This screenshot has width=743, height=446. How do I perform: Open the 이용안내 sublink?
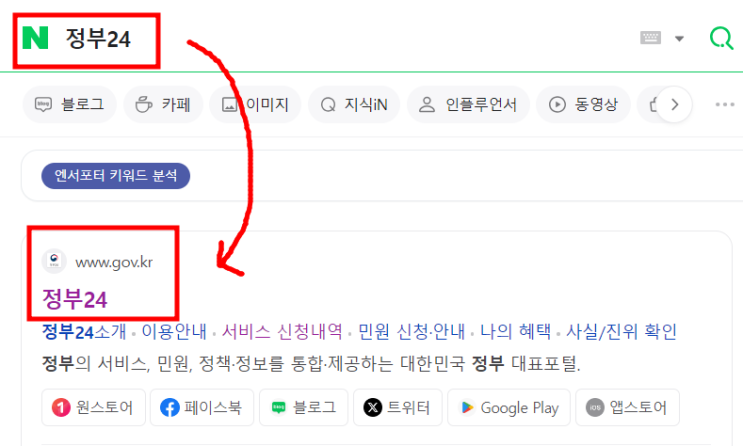(174, 331)
